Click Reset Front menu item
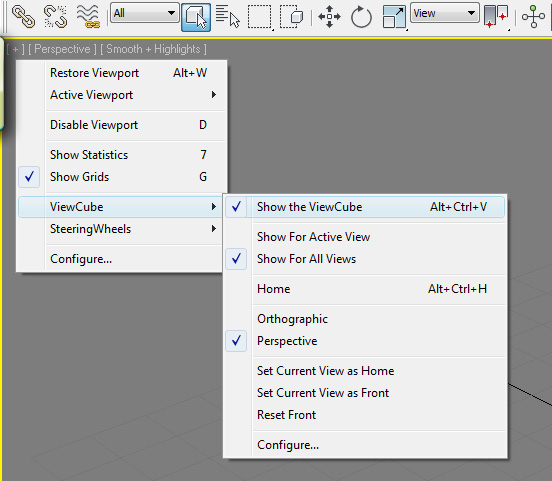Screen dimensions: 552x481 (365, 415)
